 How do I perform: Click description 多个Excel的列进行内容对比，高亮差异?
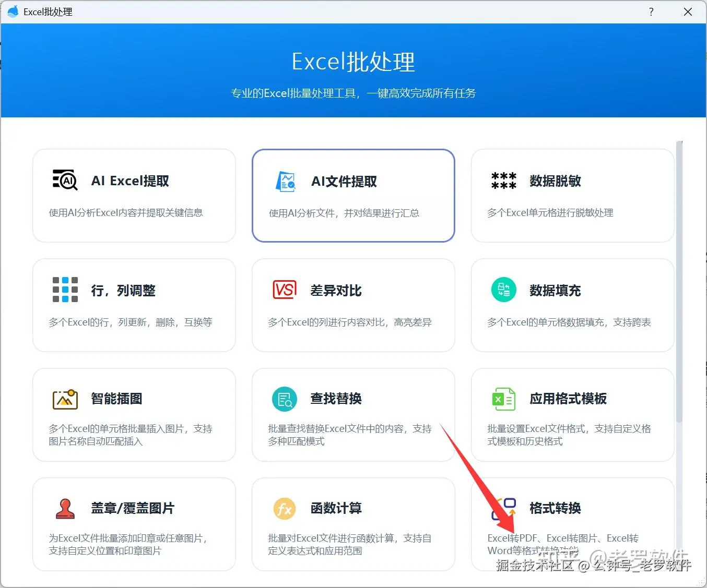350,322
